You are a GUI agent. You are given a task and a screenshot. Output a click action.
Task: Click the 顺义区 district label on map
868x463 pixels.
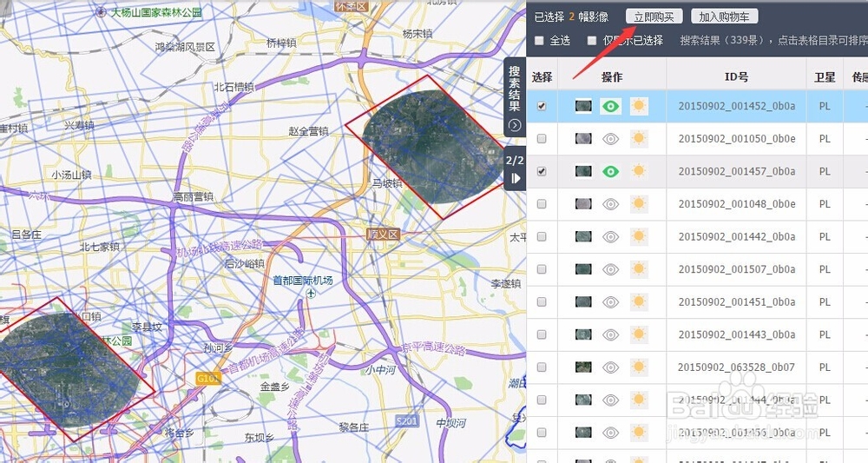[383, 235]
